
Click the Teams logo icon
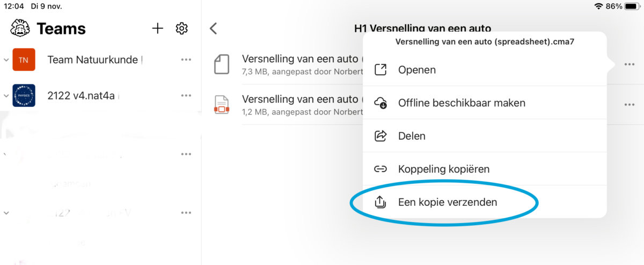pyautogui.click(x=20, y=28)
